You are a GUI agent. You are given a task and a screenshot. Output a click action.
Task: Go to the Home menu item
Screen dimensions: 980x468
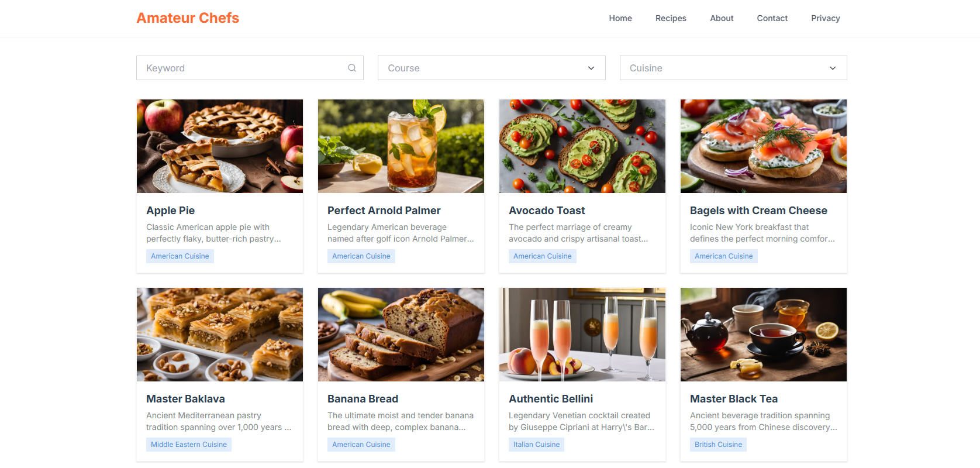click(x=620, y=18)
